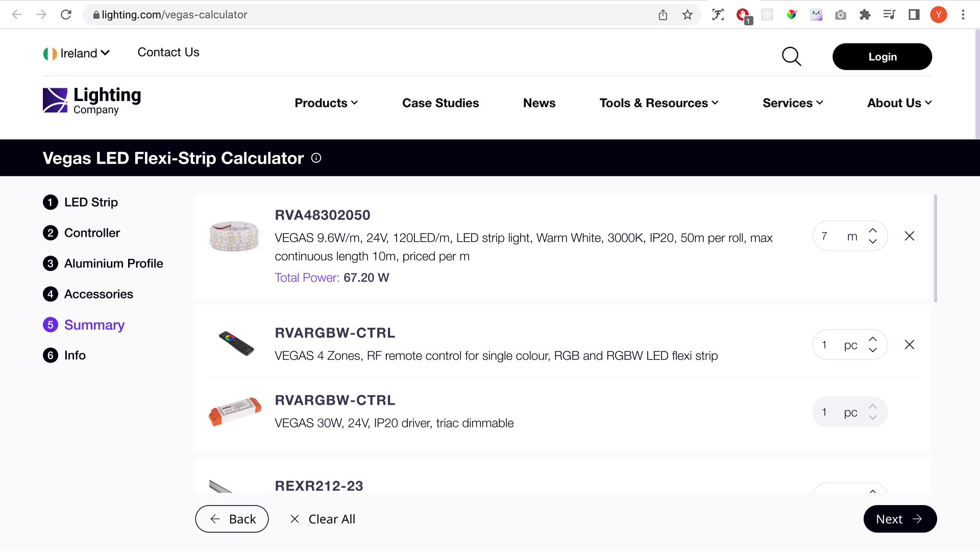Reload the page
Viewport: 980px width, 551px height.
click(66, 15)
